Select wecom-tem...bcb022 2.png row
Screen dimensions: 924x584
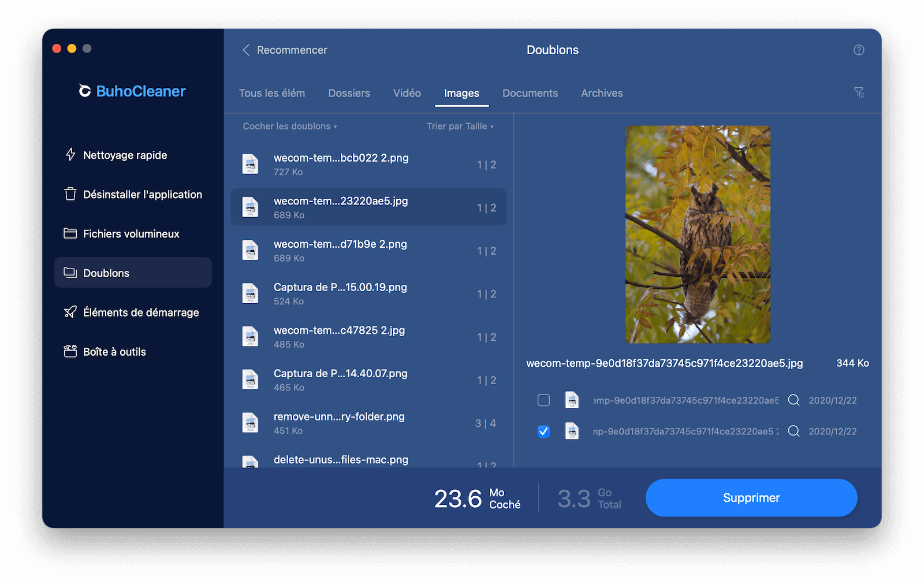click(x=368, y=164)
